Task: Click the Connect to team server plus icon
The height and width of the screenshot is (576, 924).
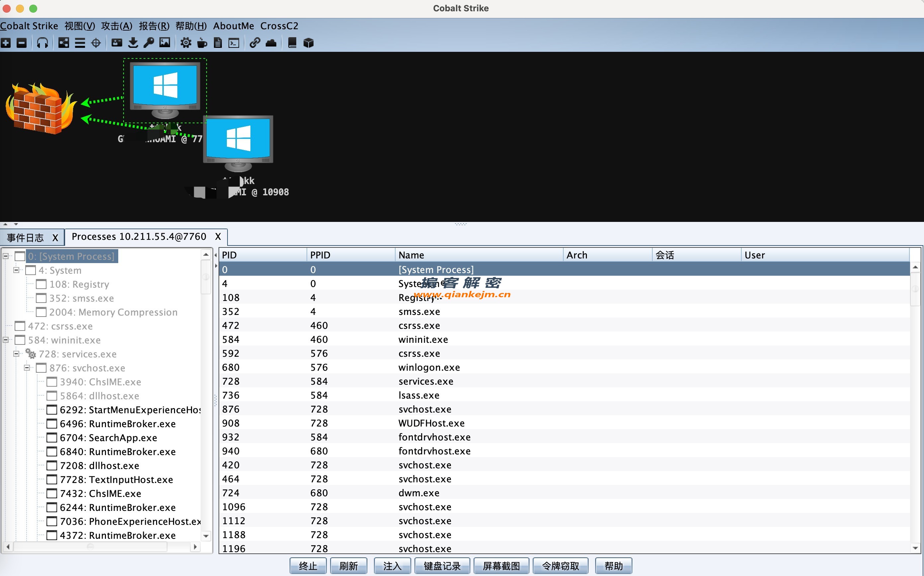Action: (6, 43)
